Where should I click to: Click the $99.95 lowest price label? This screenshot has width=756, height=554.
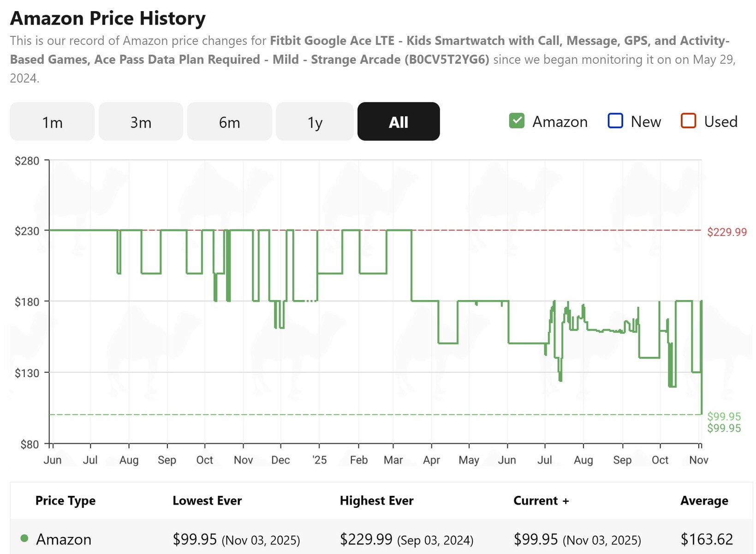pos(724,416)
